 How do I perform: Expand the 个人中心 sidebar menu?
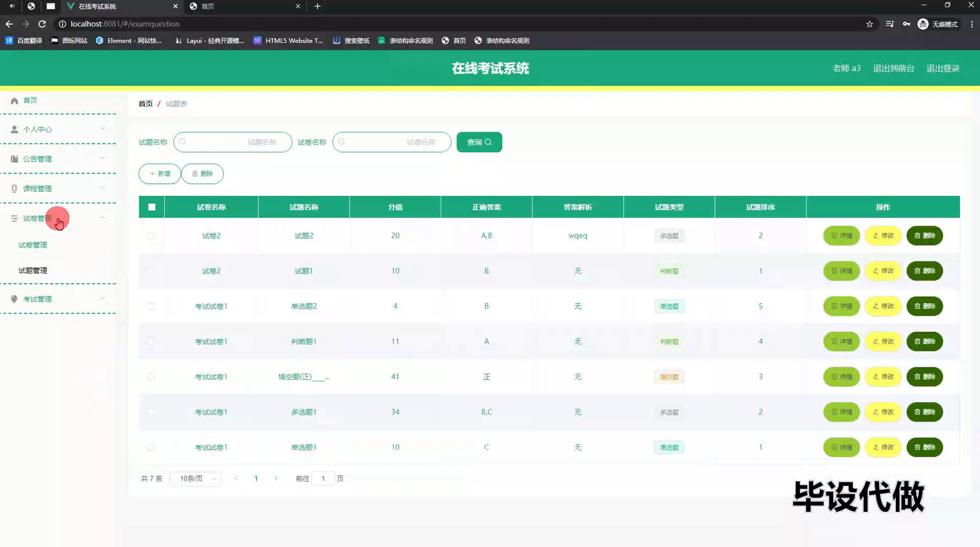tap(58, 130)
